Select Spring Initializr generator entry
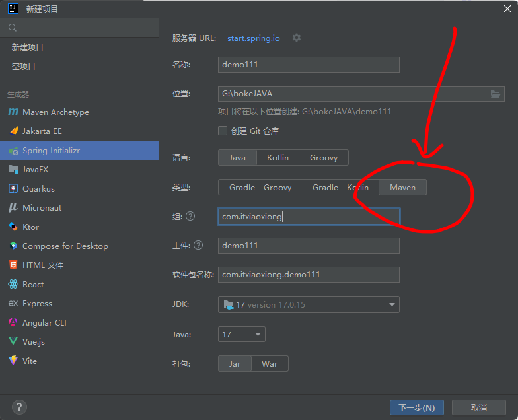The image size is (518, 420). click(x=79, y=151)
